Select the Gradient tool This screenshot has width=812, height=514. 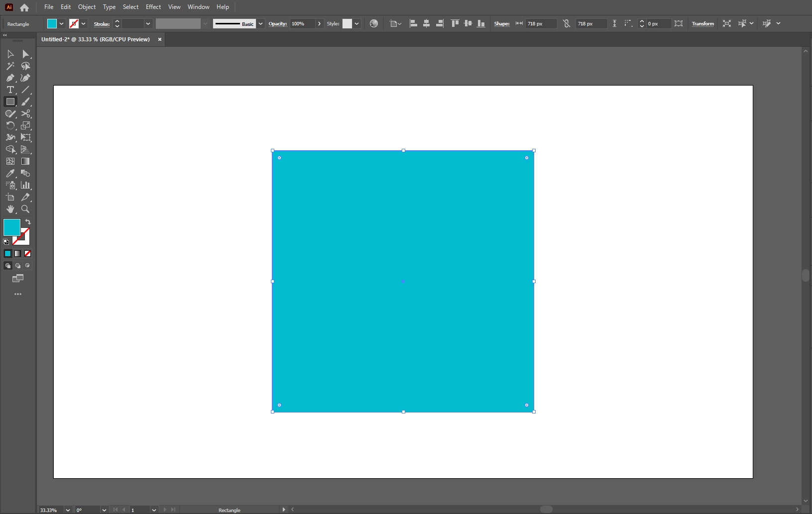[x=25, y=161]
